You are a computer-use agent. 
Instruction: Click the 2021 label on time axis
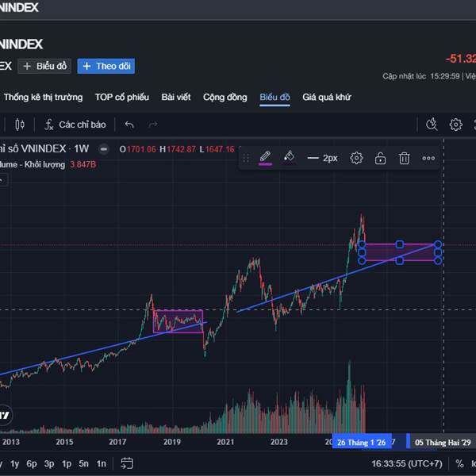tap(225, 442)
